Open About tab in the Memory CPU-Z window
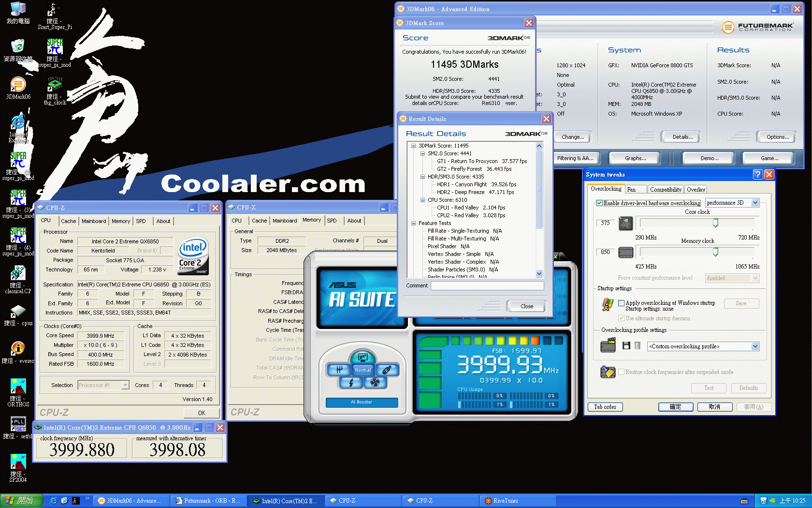The height and width of the screenshot is (508, 812). pos(354,221)
